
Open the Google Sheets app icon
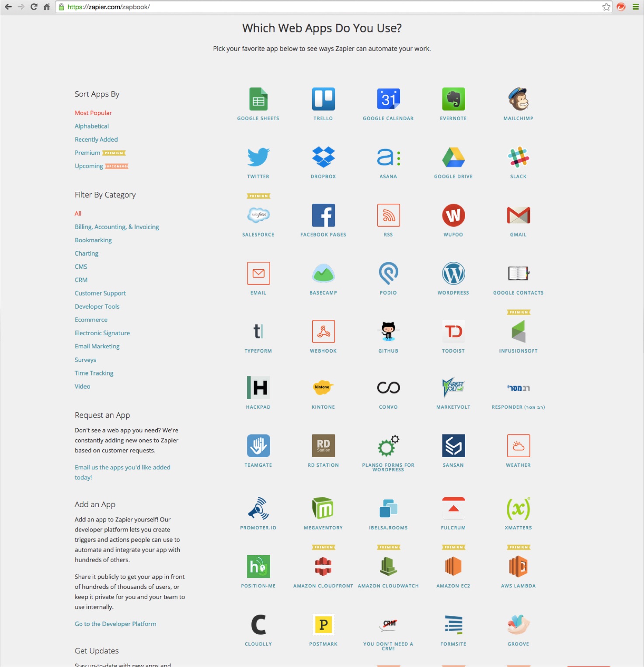[258, 99]
